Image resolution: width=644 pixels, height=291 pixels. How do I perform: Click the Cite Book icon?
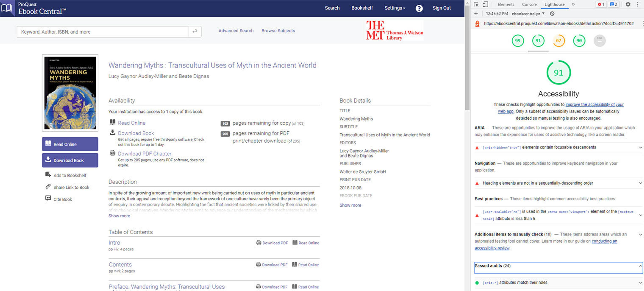click(48, 198)
